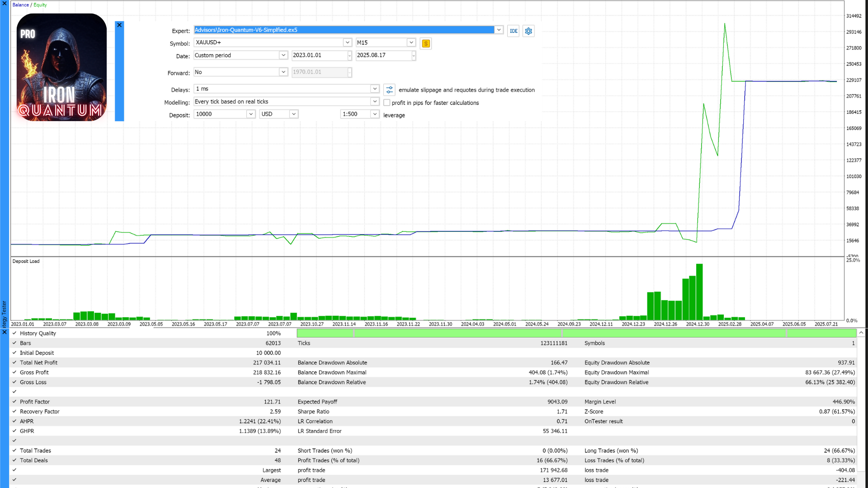The width and height of the screenshot is (868, 488).
Task: Click the Balance legend label
Action: tap(20, 5)
